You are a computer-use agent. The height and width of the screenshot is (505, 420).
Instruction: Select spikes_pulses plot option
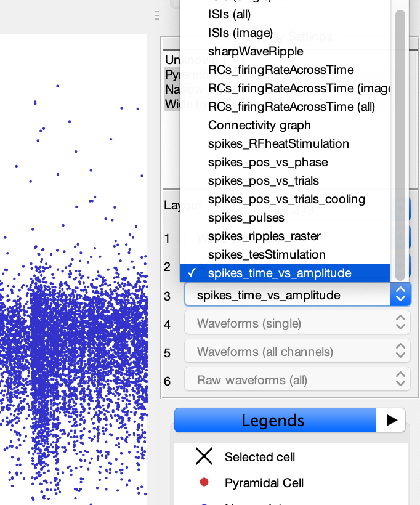[285, 218]
